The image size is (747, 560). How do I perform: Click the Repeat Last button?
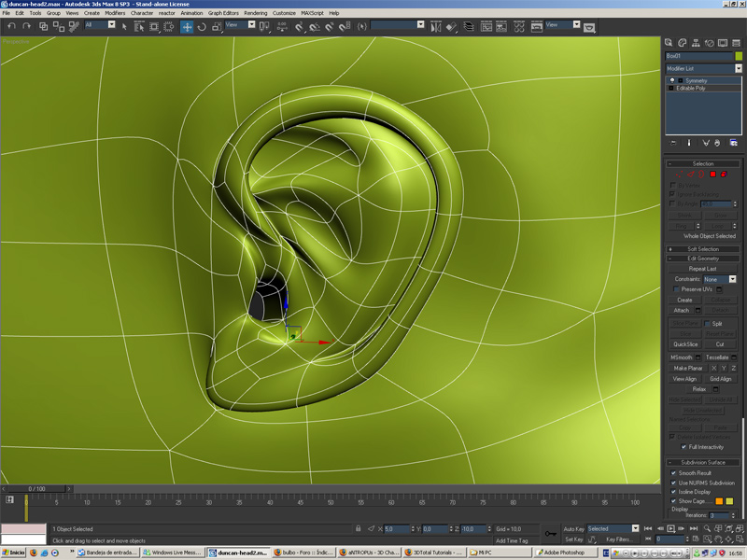702,269
